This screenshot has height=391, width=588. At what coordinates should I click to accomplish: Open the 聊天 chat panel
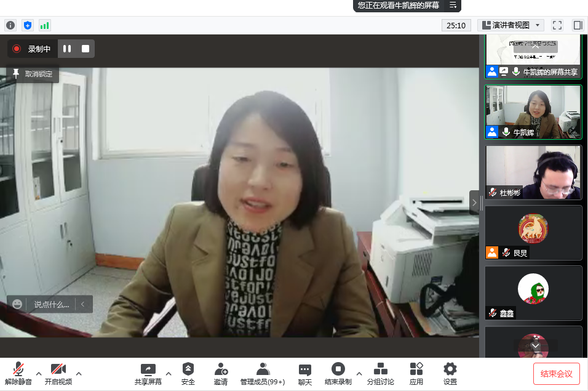(305, 374)
